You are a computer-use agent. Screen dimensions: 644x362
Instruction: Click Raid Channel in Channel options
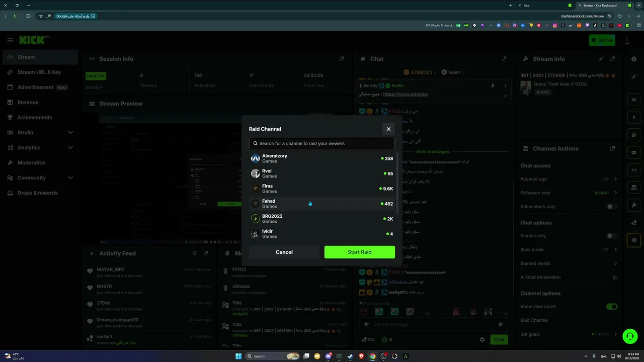click(x=534, y=320)
